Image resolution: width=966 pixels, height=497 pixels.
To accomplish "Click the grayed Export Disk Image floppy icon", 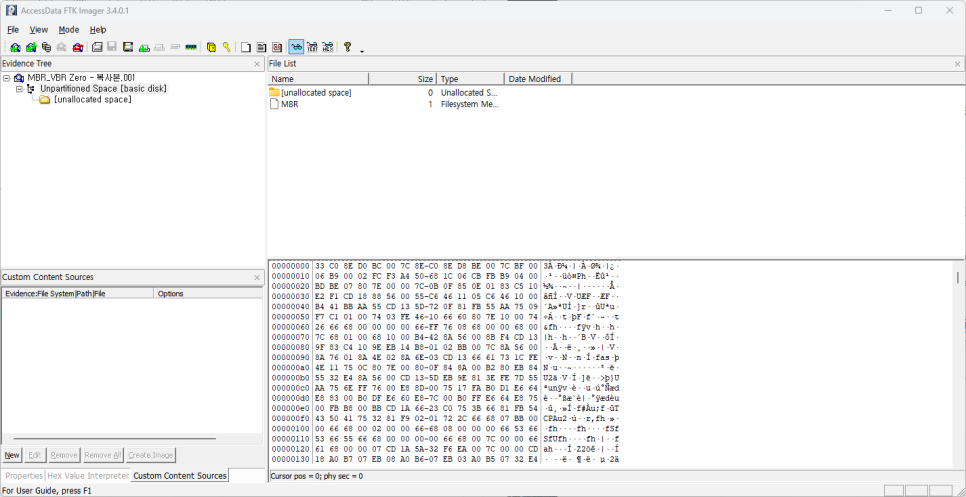I will tap(112, 47).
